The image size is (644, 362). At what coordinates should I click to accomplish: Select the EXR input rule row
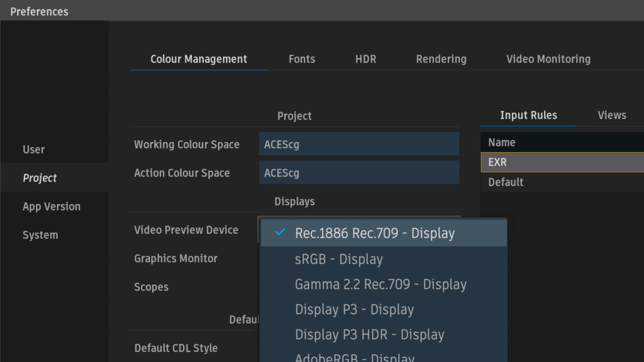point(562,162)
